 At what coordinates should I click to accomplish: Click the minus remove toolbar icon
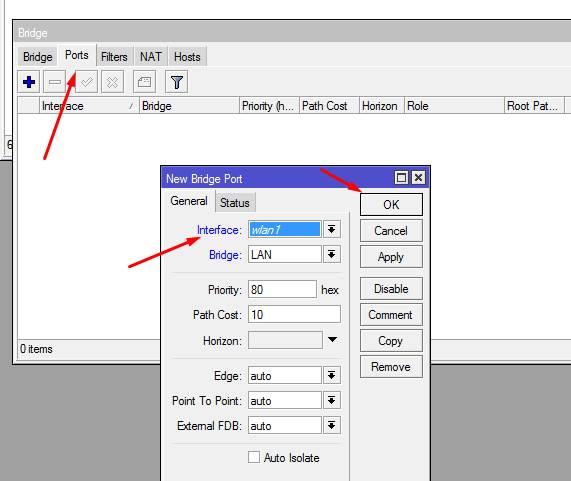(x=55, y=82)
